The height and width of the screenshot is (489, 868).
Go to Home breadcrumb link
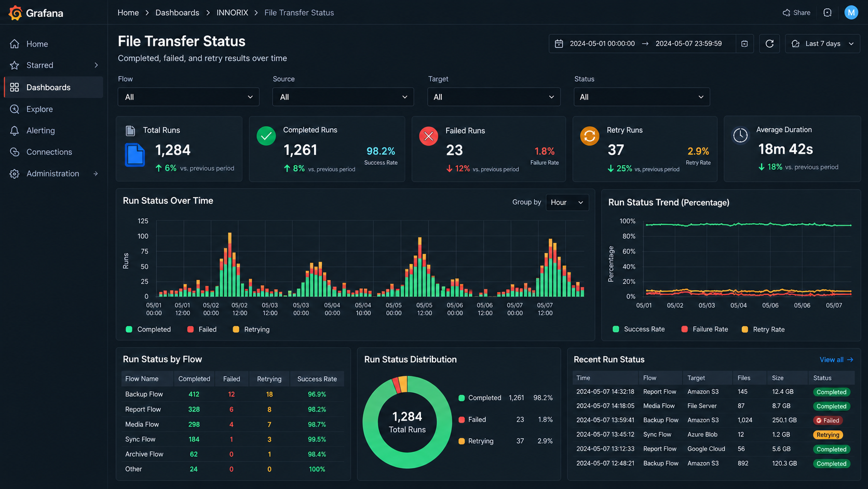coord(128,12)
